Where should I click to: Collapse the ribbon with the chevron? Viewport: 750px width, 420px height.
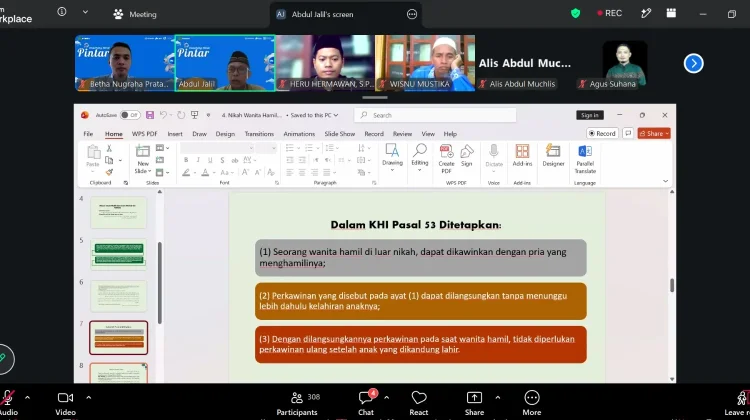pyautogui.click(x=665, y=181)
